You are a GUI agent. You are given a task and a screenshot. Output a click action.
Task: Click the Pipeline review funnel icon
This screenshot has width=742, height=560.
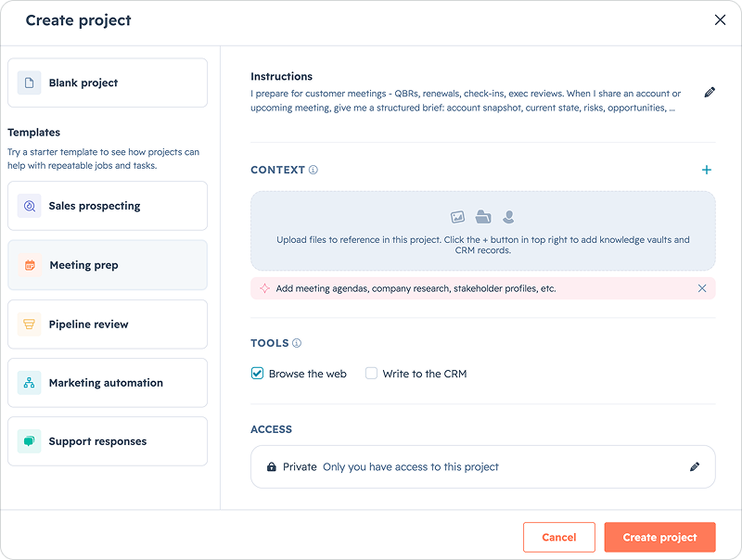point(30,324)
